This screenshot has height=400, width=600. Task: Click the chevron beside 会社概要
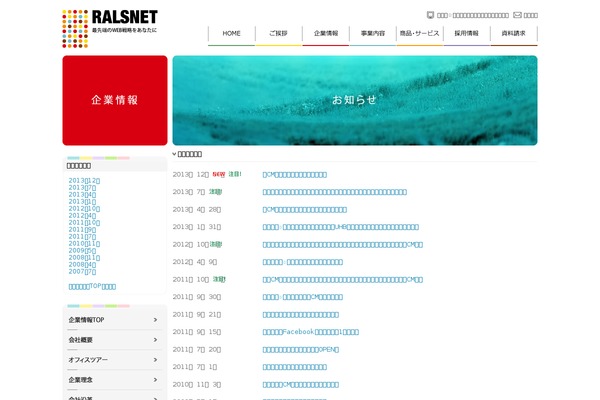click(x=155, y=340)
